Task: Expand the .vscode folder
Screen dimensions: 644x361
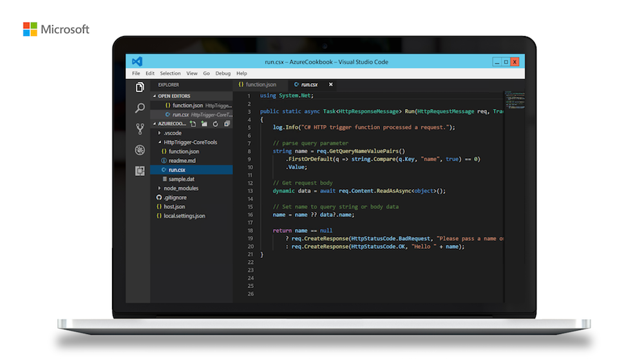Action: pos(159,133)
